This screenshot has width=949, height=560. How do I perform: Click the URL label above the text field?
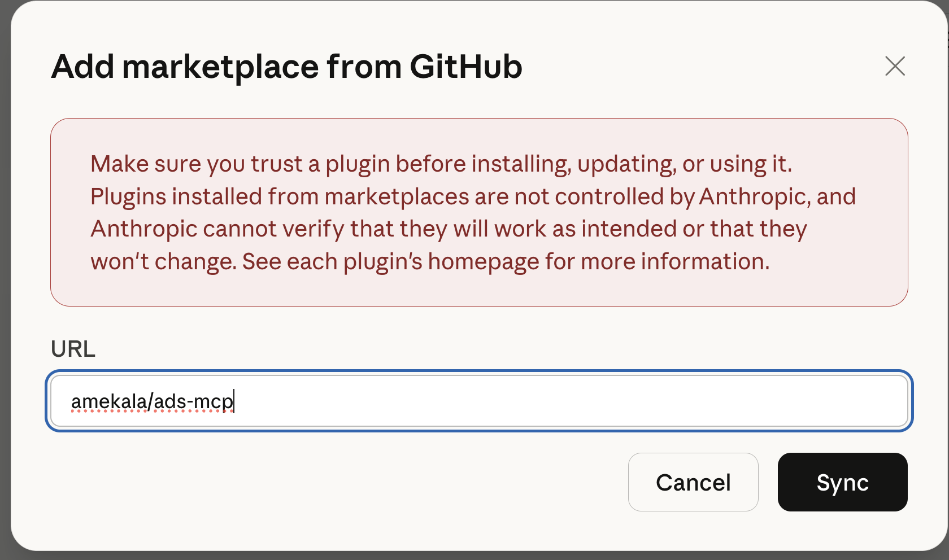coord(73,349)
